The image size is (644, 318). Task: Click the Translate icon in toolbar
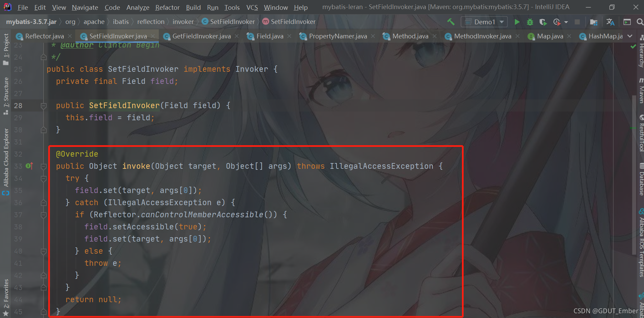tap(610, 22)
